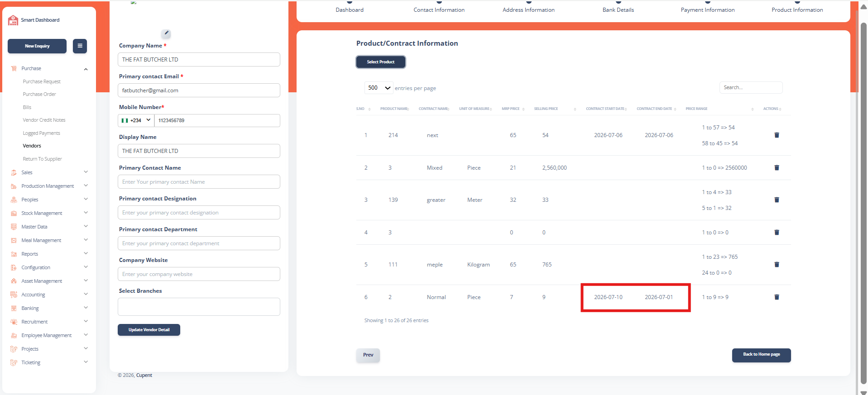This screenshot has height=395, width=868.
Task: Expand the Meal Management menu
Action: 86,240
